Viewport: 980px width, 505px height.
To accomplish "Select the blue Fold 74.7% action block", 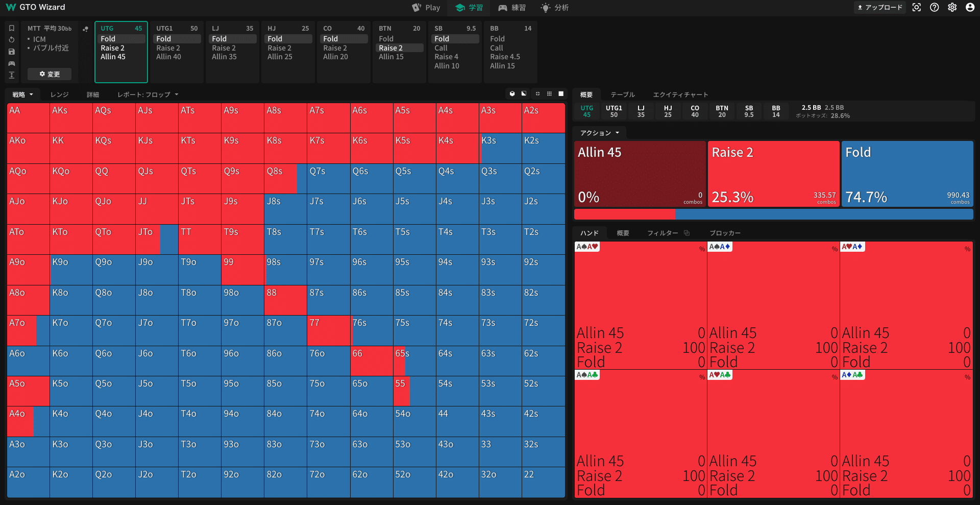I will (907, 174).
